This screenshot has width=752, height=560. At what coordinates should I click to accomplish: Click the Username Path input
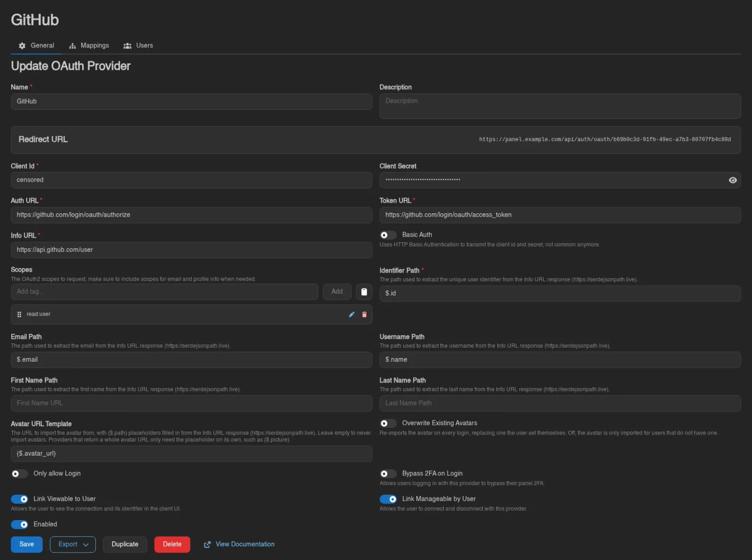click(560, 360)
